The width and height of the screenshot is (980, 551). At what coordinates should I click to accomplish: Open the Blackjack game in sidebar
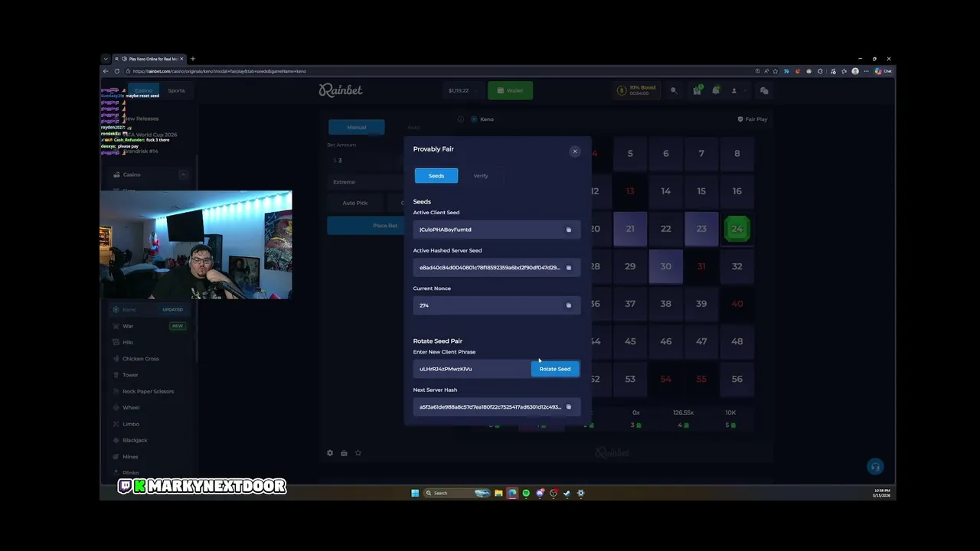(135, 440)
